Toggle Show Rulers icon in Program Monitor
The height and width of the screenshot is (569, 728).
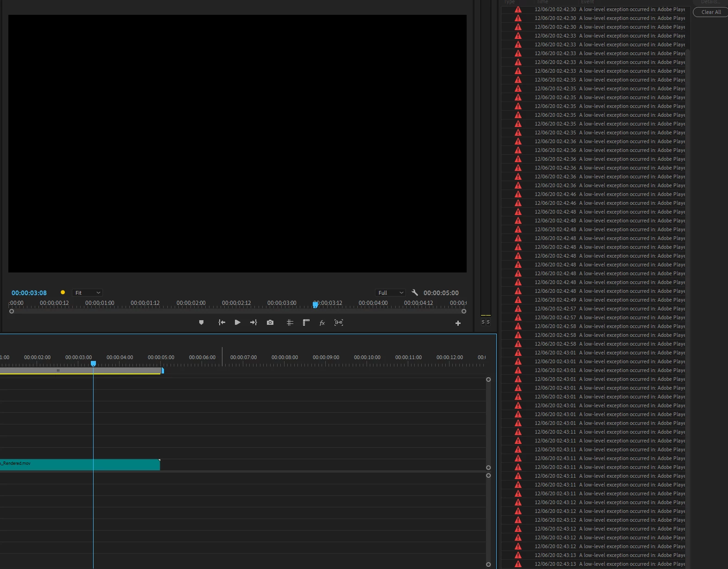coord(306,322)
